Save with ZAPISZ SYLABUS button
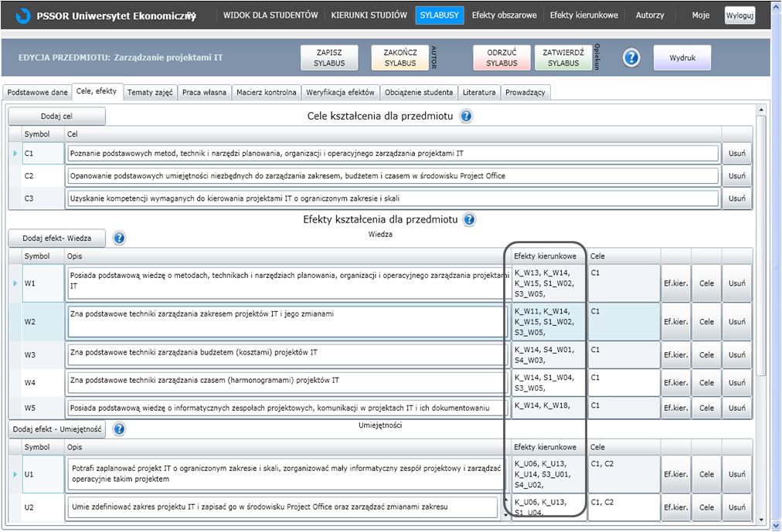The height and width of the screenshot is (532, 782). coord(329,58)
